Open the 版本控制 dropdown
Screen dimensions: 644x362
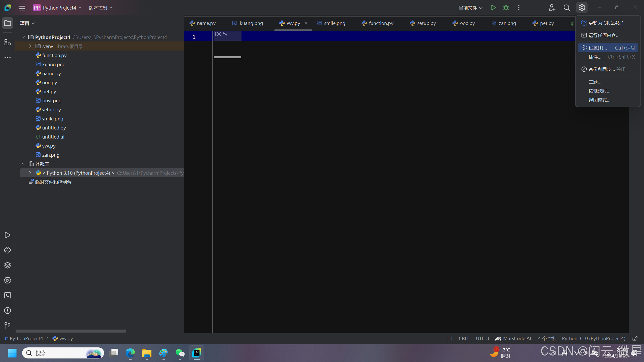[100, 8]
